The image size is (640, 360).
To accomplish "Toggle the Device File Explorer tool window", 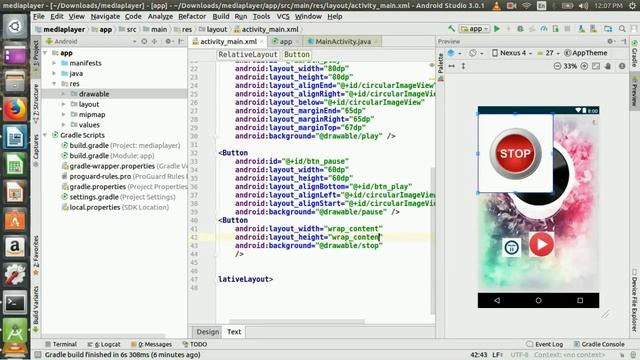I will tap(635, 300).
